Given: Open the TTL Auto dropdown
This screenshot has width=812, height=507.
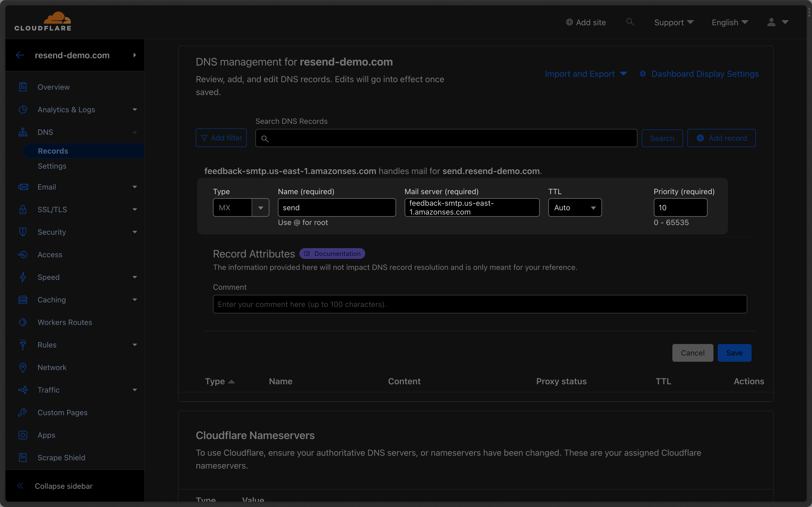Looking at the screenshot, I should (575, 208).
